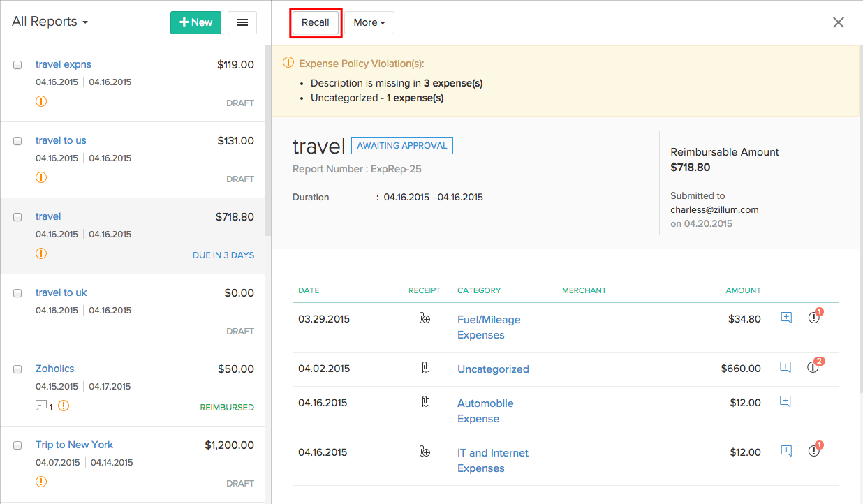Create a report with the New button
This screenshot has width=863, height=504.
click(196, 22)
